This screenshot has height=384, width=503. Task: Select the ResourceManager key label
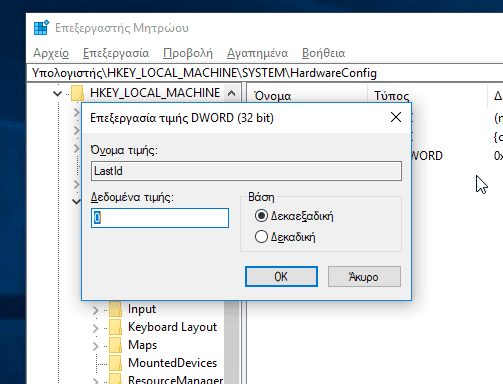175,379
